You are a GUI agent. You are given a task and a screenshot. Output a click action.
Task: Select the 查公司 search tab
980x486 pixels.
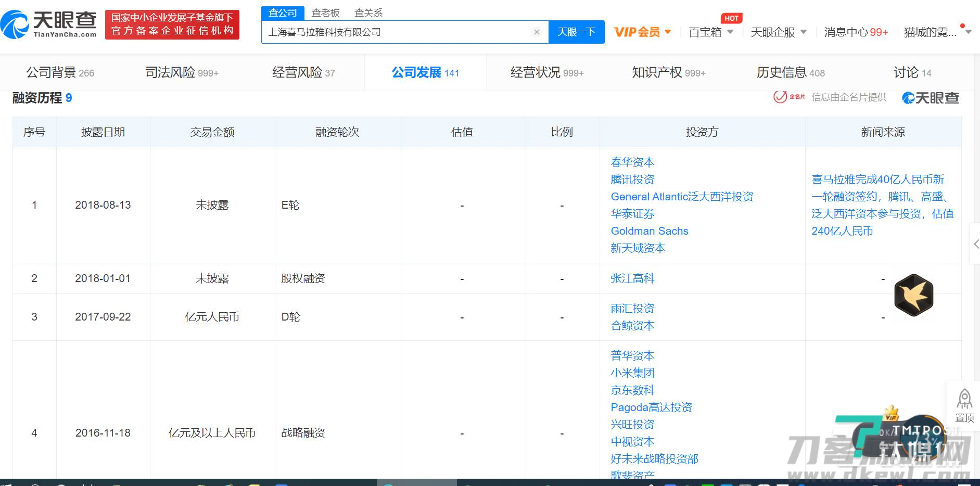283,12
